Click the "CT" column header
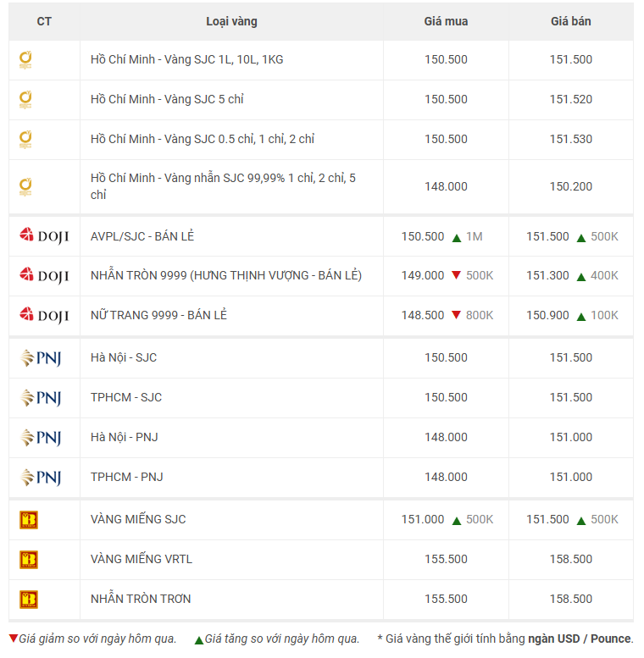This screenshot has width=644, height=658. click(x=44, y=21)
